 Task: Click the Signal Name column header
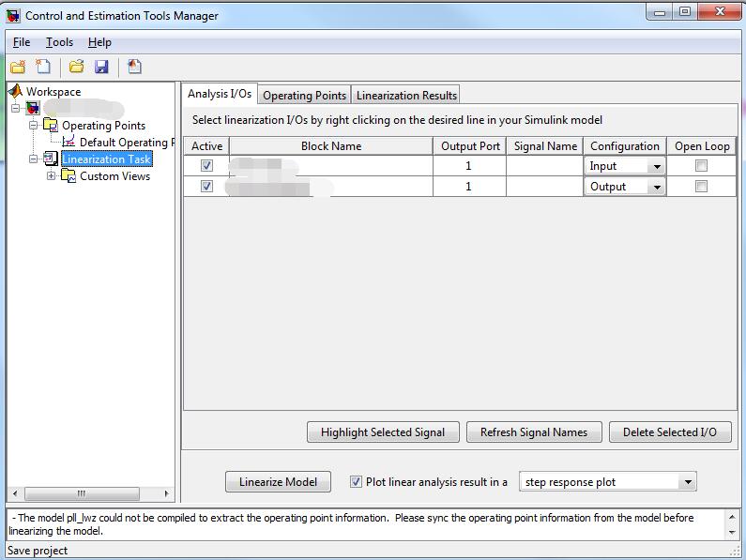click(x=545, y=146)
